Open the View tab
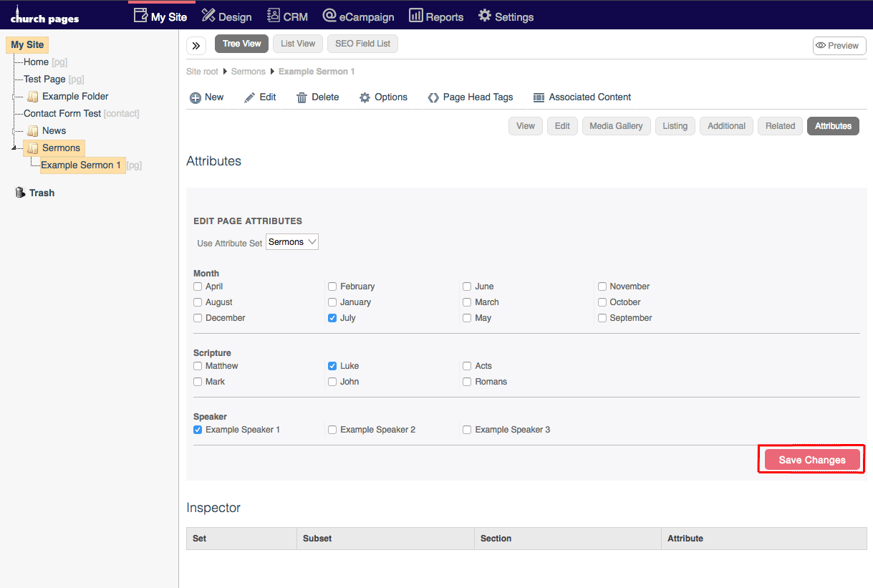 [x=526, y=126]
